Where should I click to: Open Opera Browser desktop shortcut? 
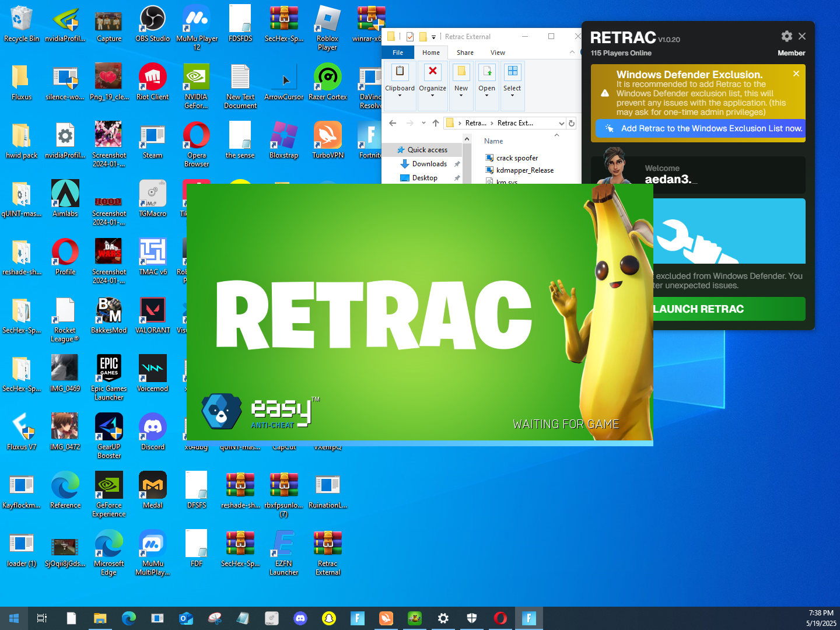click(197, 145)
